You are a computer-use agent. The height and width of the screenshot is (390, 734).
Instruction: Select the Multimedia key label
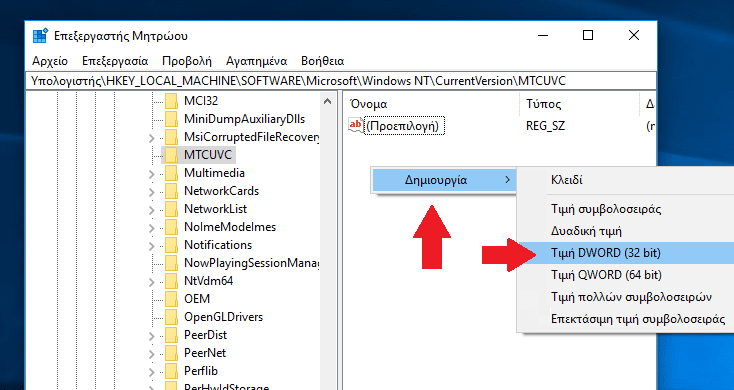click(214, 173)
